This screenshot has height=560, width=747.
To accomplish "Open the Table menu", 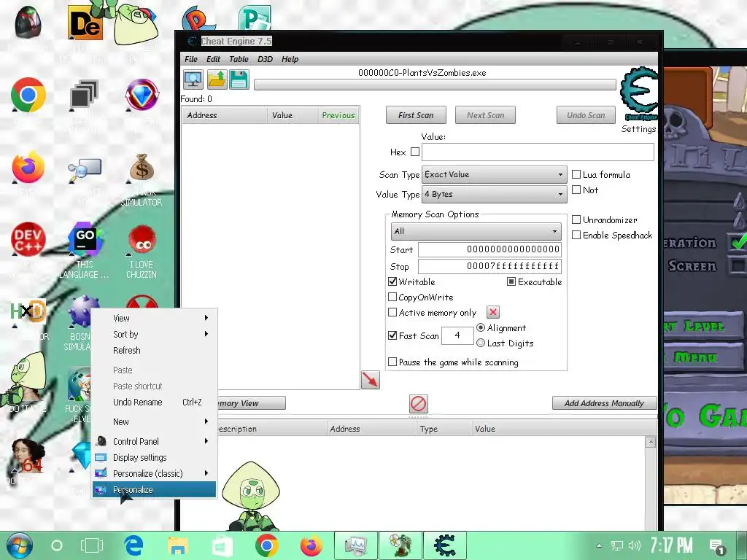I will pos(239,59).
